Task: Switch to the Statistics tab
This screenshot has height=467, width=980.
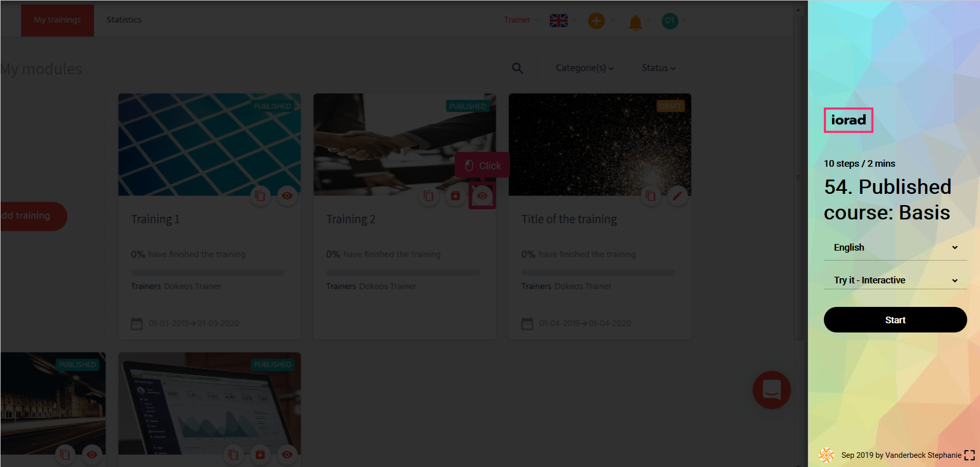Action: 124,20
